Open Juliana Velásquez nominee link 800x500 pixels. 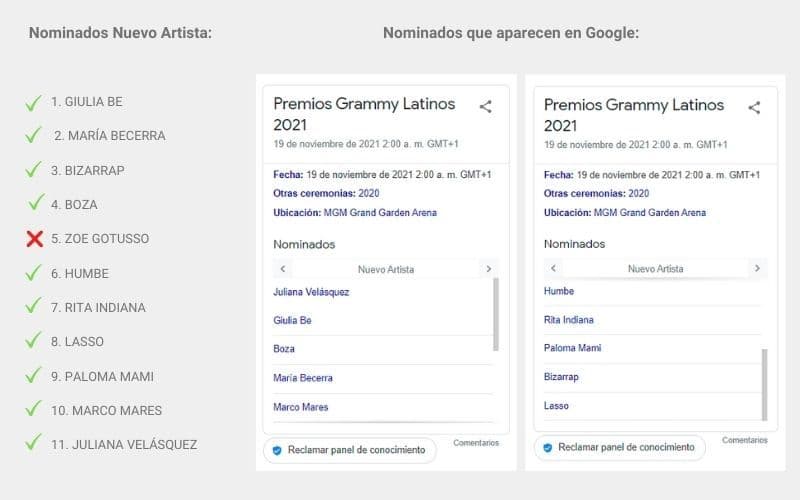point(311,292)
